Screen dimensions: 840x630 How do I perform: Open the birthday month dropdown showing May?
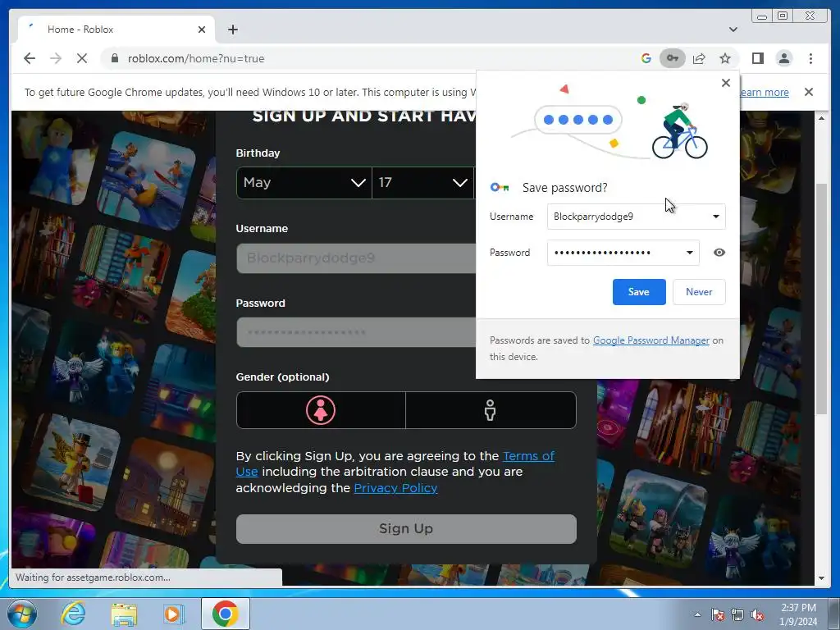(x=304, y=183)
